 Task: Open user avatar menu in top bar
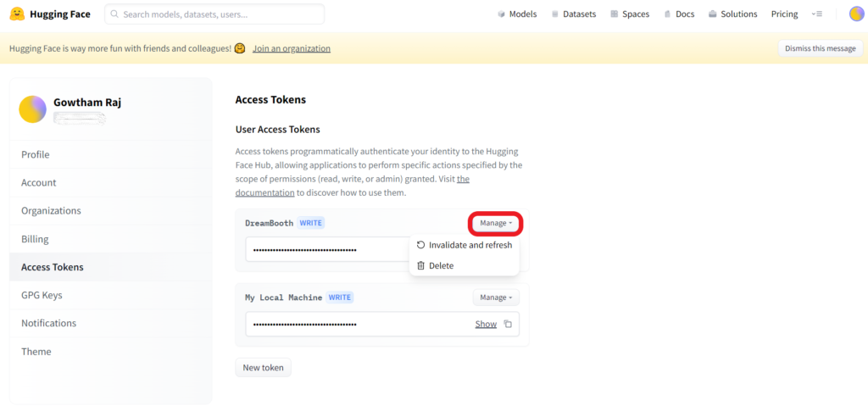(856, 14)
